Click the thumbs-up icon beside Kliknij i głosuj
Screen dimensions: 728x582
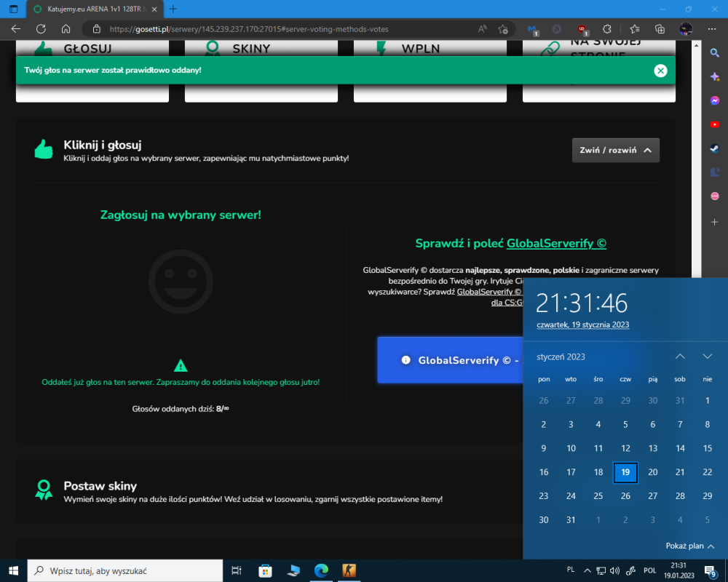44,149
